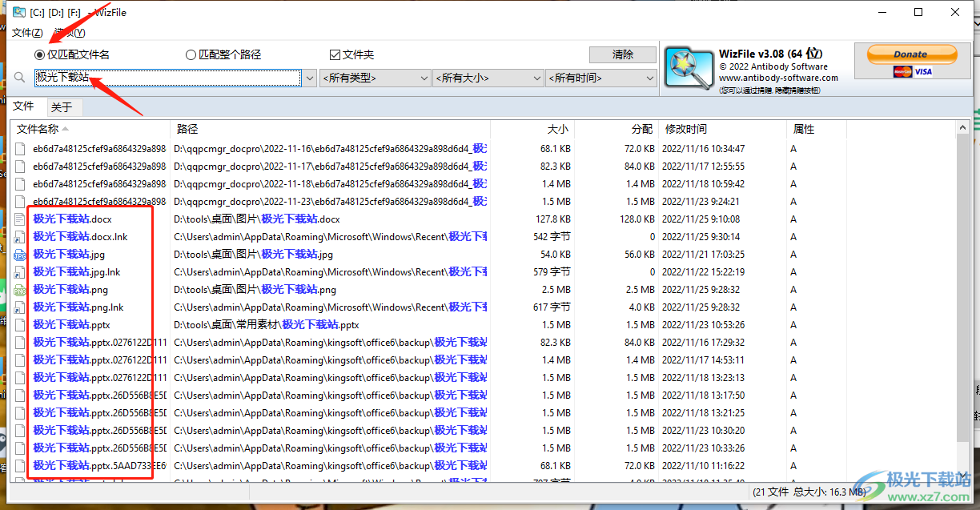
Task: Click the 清除 button
Action: coord(623,54)
